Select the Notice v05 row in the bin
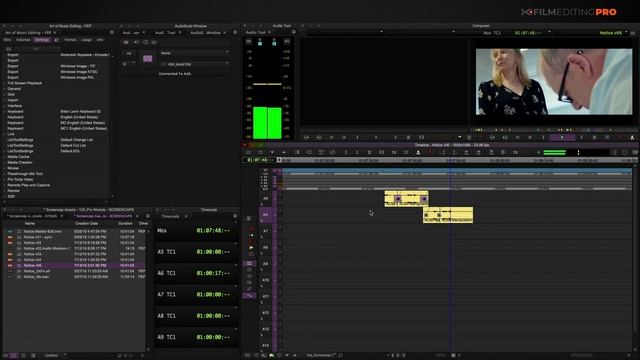This screenshot has height=360, width=640. coord(74,265)
